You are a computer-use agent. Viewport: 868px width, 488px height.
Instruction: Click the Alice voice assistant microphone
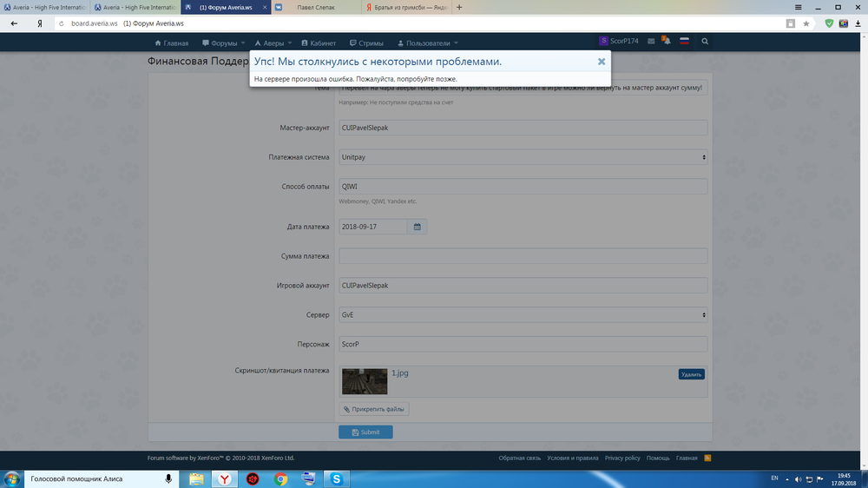point(168,478)
